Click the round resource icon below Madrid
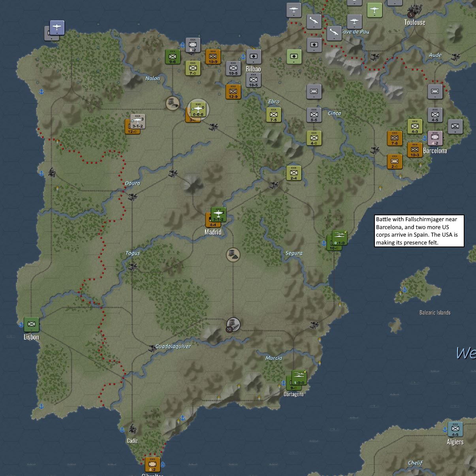Screen dimensions: 476x476 point(233,255)
